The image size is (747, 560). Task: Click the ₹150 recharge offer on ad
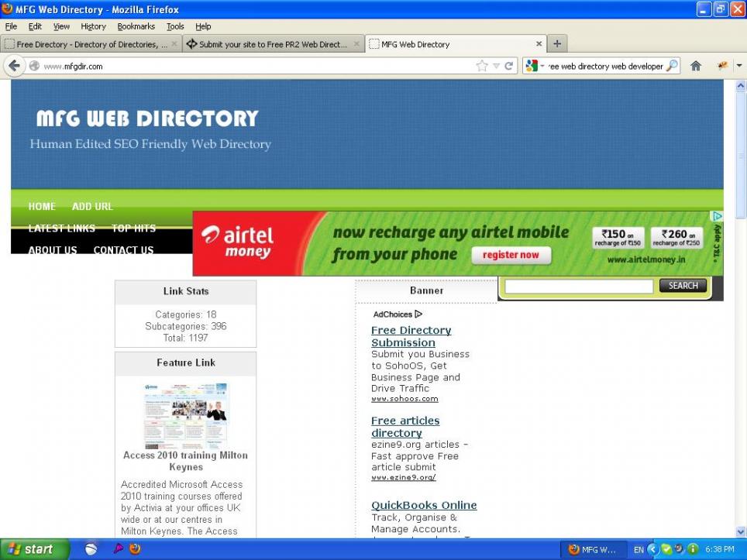pyautogui.click(x=618, y=237)
